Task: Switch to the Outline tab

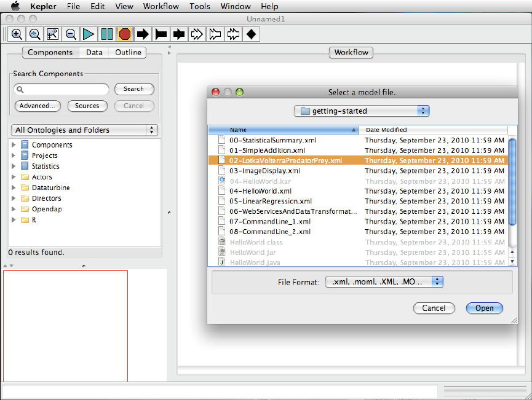Action: click(128, 52)
